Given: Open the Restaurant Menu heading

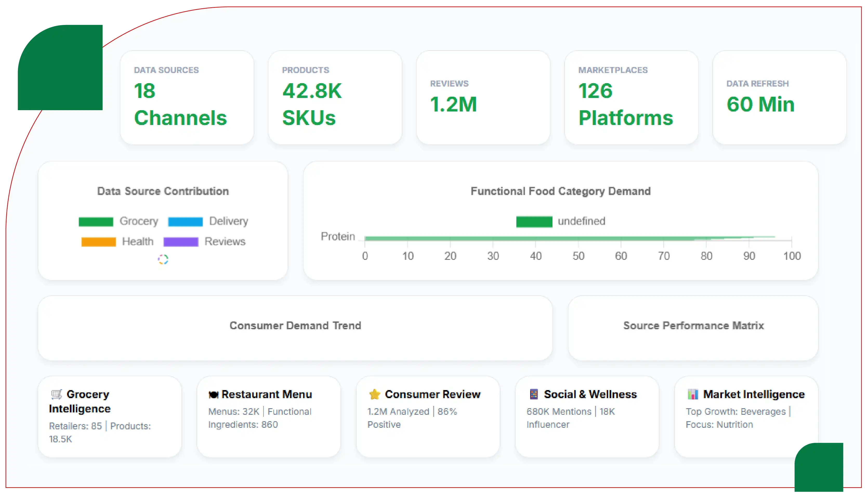Looking at the screenshot, I should (x=267, y=394).
